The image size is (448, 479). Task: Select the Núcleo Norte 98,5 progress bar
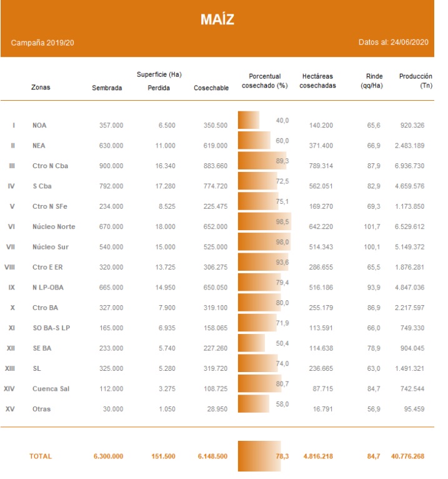click(264, 222)
